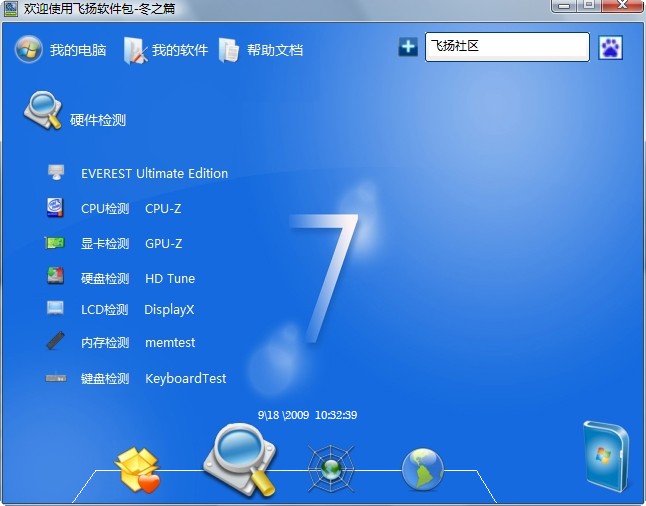This screenshot has width=646, height=506.
Task: Click the 帮助文档 text link
Action: [x=275, y=50]
